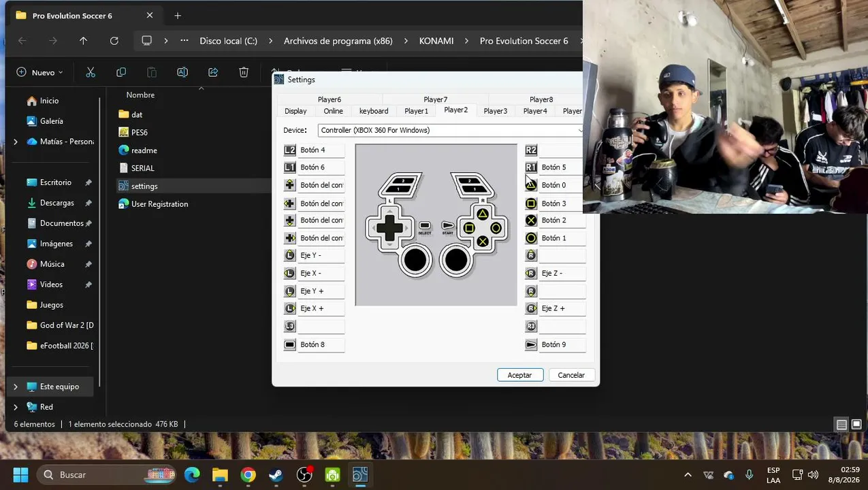Click the Aceptar button

click(x=520, y=375)
